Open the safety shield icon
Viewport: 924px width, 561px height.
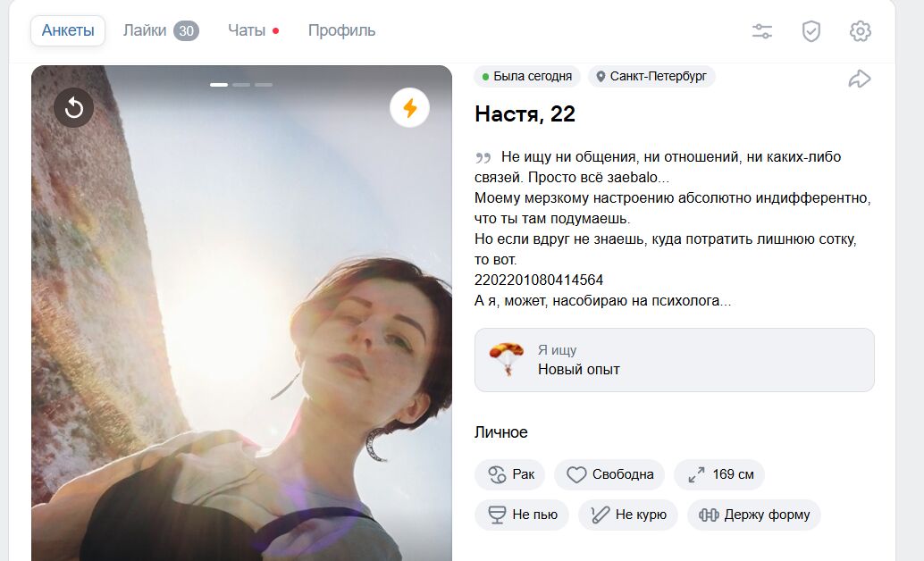tap(811, 31)
